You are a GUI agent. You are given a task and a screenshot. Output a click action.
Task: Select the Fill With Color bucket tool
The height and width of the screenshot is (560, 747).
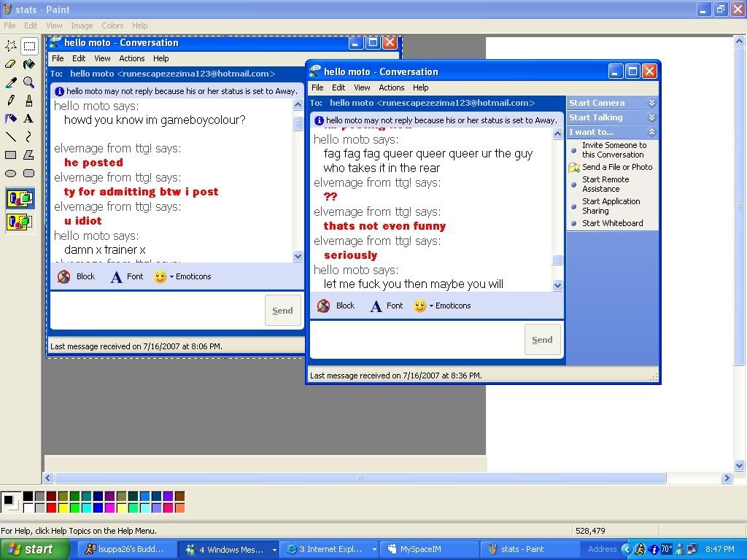pyautogui.click(x=28, y=64)
